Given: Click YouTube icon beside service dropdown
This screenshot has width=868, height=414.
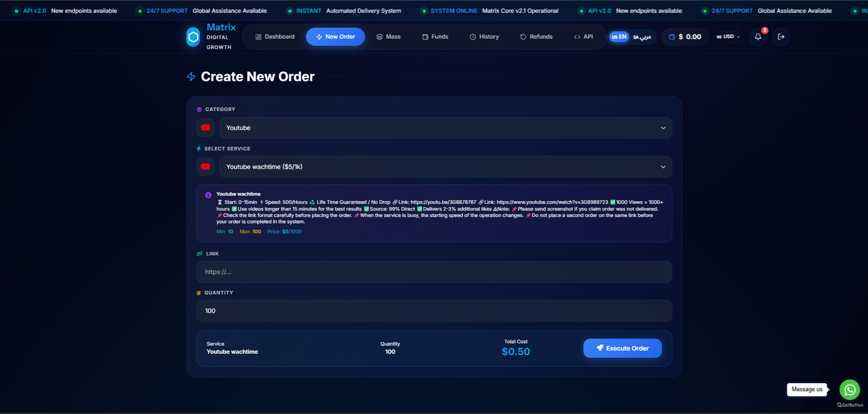Looking at the screenshot, I should pyautogui.click(x=206, y=167).
